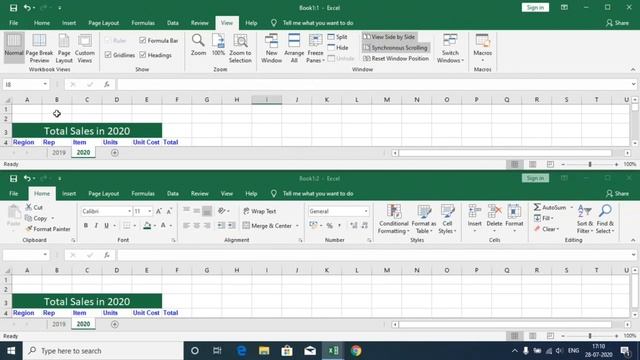Click fill color swatch in Font group

click(x=147, y=225)
